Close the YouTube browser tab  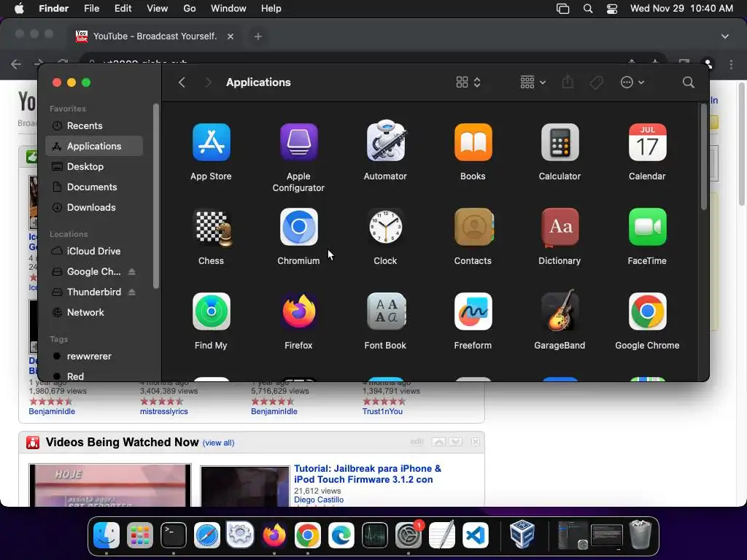(231, 36)
